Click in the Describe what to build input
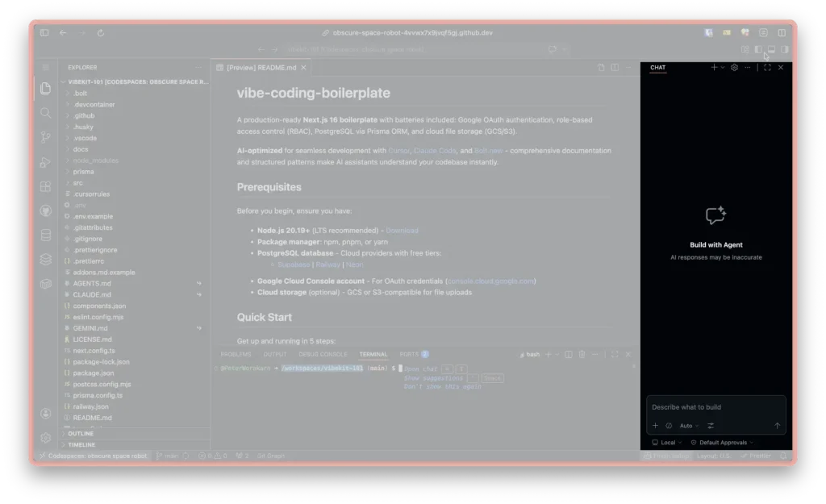 pos(716,407)
